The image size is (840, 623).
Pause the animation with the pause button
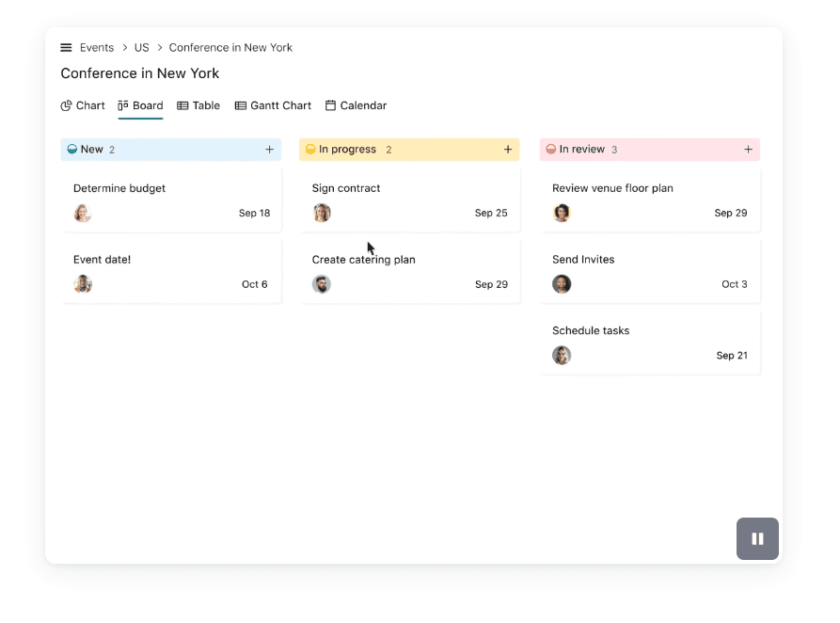pos(757,538)
